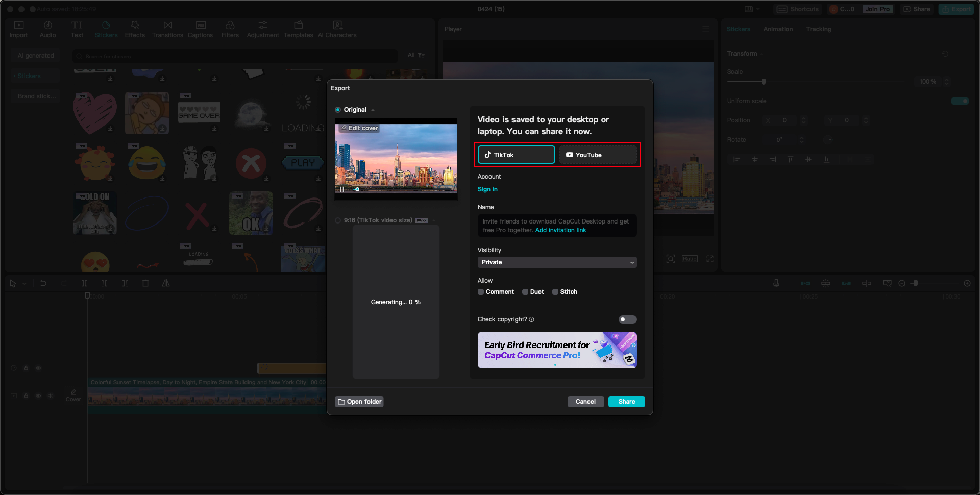The image size is (980, 495).
Task: Open the layout dropdown in the title bar
Action: click(x=752, y=9)
